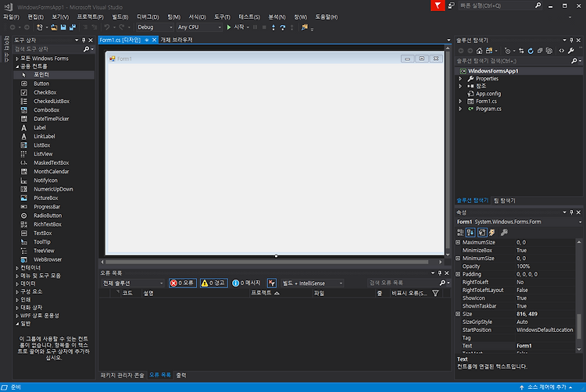Toggle the Alphabetical sort in Properties

click(470, 233)
